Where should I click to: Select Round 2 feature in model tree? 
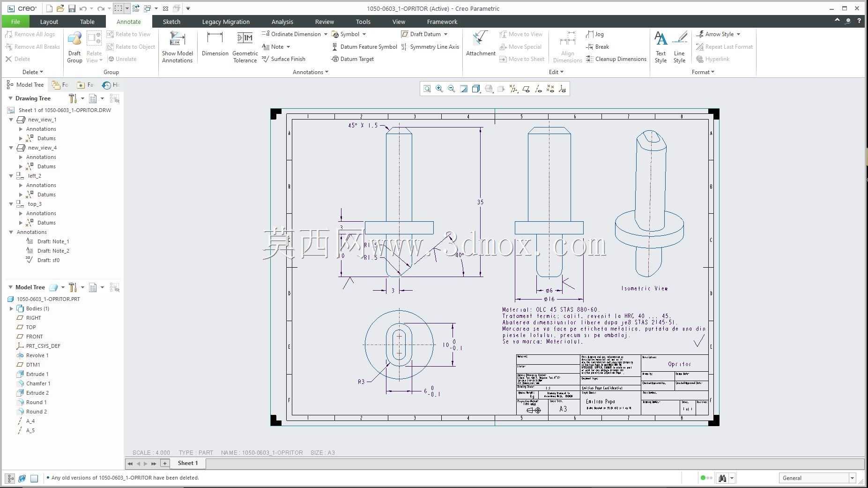(x=36, y=412)
